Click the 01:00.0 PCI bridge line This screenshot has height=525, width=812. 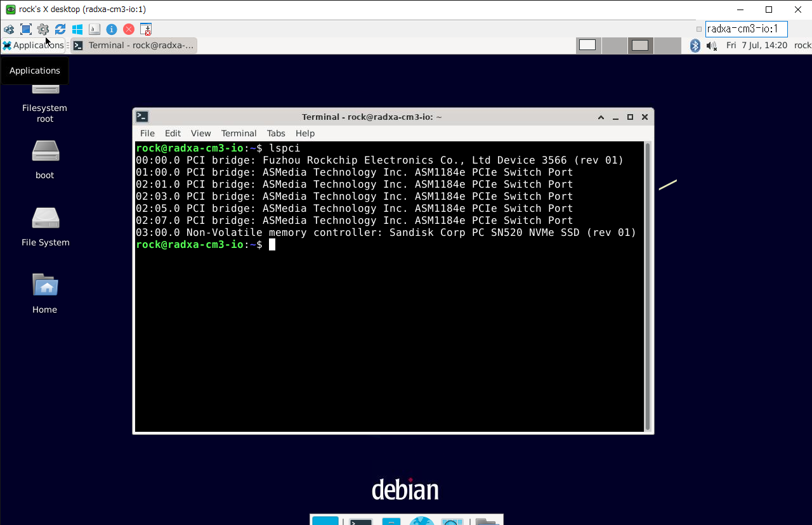354,172
